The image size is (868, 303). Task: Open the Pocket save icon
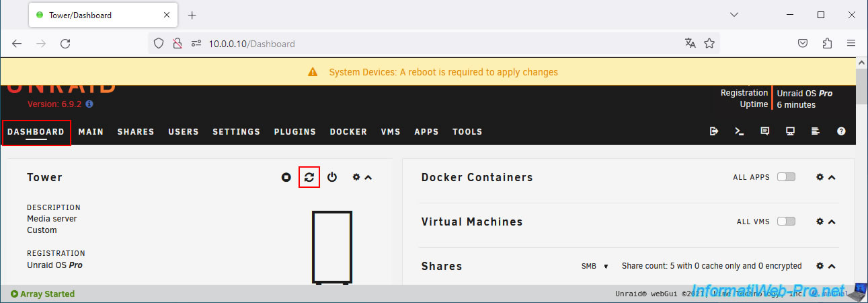click(x=803, y=43)
